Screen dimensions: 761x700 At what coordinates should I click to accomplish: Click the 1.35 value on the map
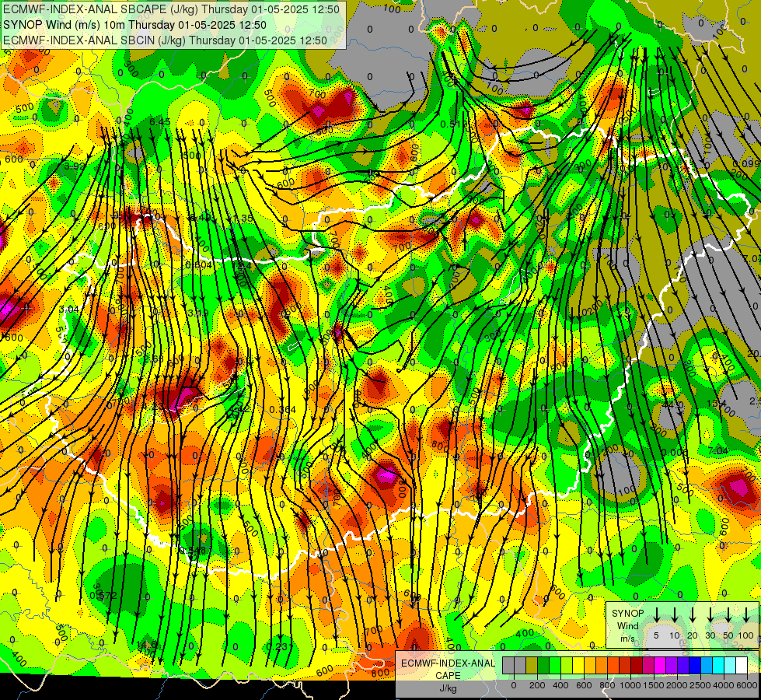click(243, 219)
